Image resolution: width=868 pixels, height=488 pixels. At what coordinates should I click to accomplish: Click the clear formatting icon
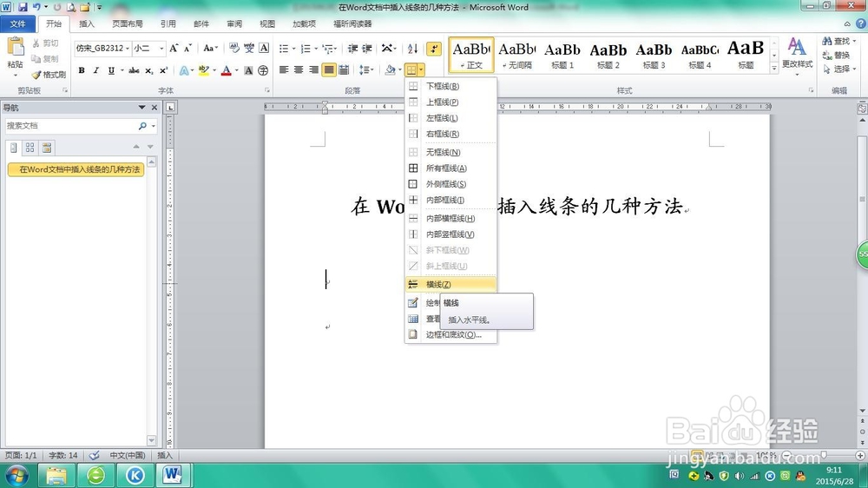pyautogui.click(x=234, y=48)
